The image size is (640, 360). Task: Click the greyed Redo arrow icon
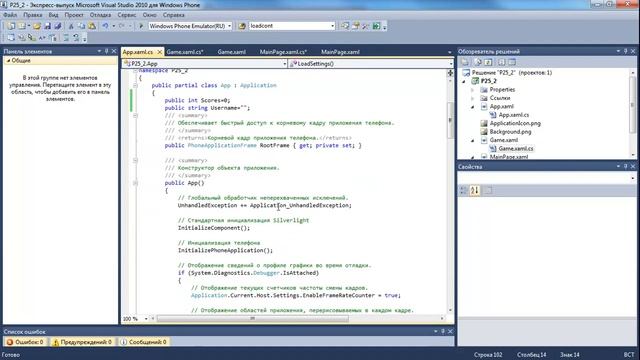click(122, 26)
